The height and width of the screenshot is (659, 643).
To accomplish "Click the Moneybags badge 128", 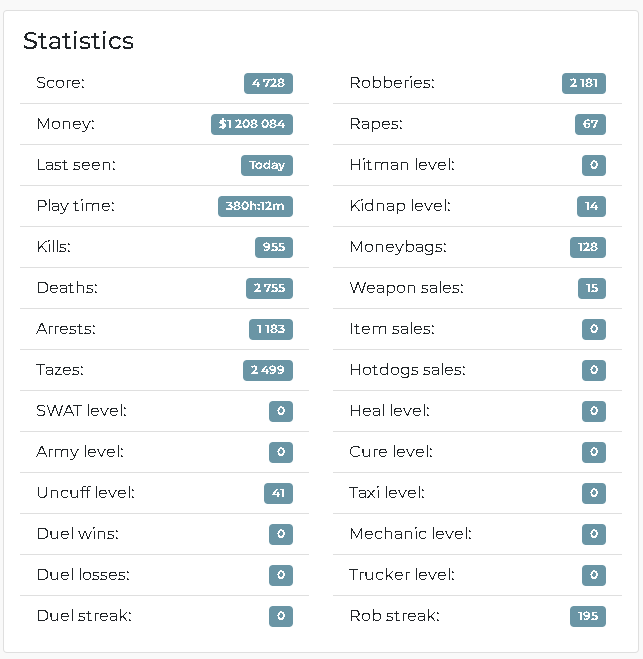I will point(588,247).
